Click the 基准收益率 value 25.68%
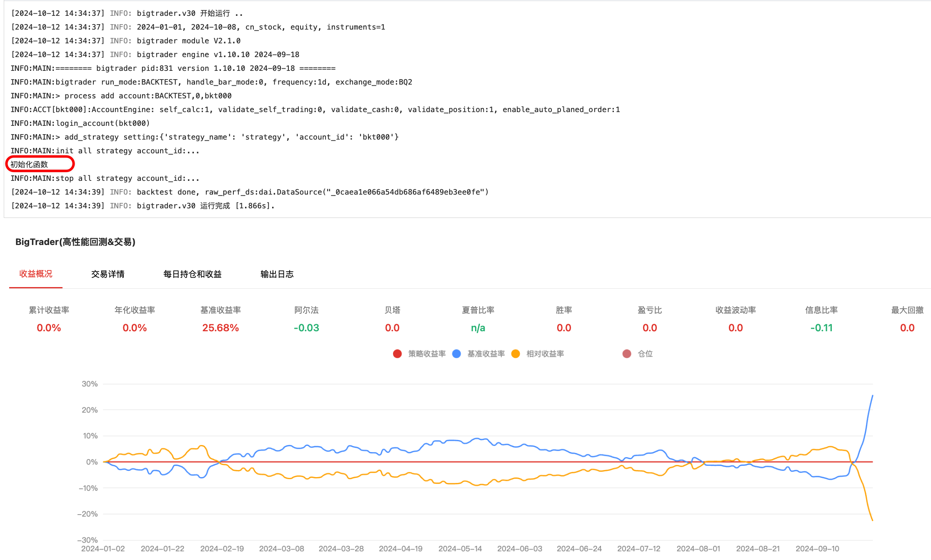The image size is (931, 560). click(x=220, y=328)
